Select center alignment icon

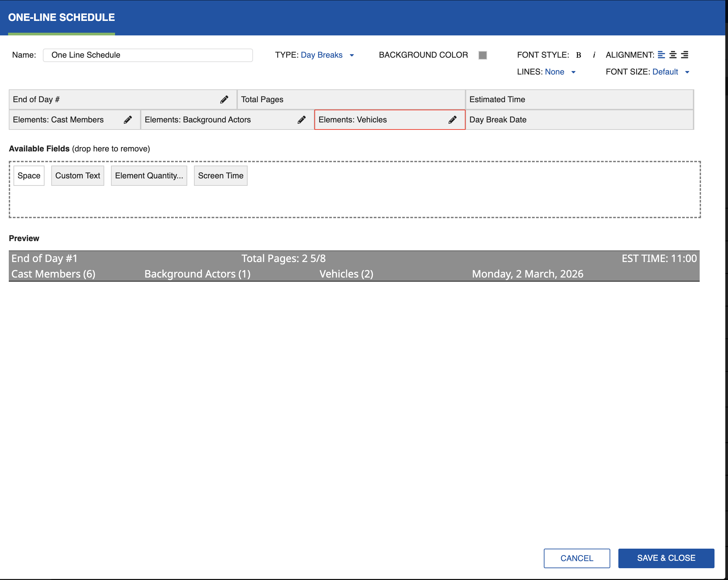click(x=673, y=55)
